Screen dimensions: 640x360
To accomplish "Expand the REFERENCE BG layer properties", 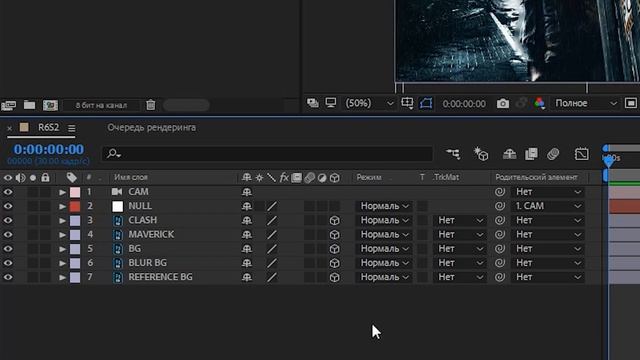I will tap(62, 278).
